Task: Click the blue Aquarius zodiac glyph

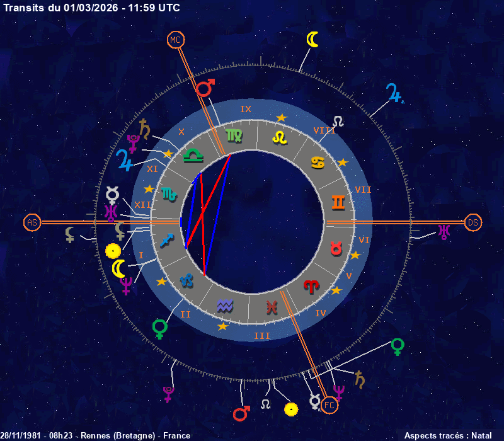Action: [x=225, y=306]
